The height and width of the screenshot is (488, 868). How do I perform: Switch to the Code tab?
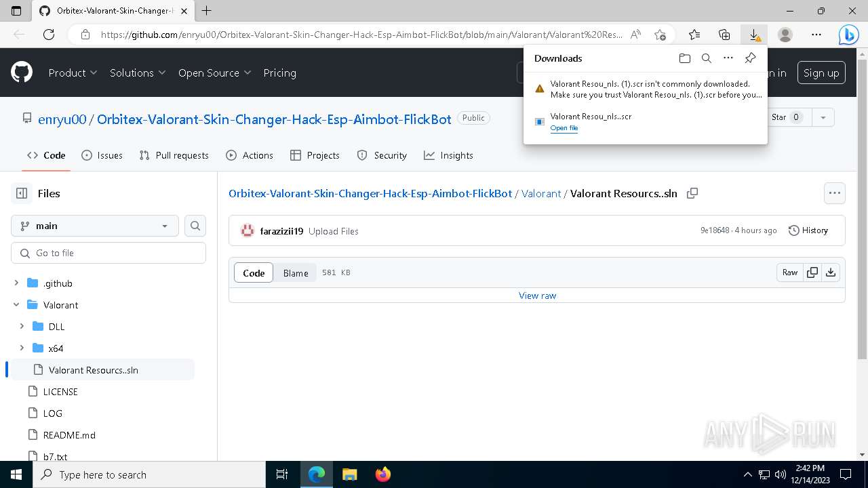pos(46,155)
